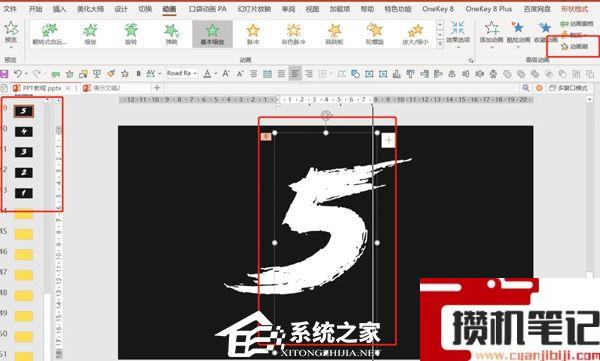Image resolution: width=600 pixels, height=361 pixels.
Task: Click the new document tab plus button
Action: tap(157, 88)
